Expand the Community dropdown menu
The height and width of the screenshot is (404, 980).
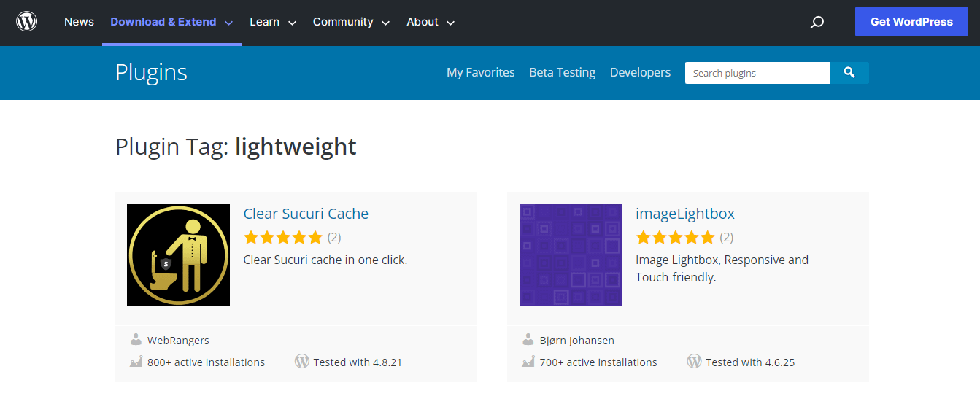pyautogui.click(x=351, y=22)
